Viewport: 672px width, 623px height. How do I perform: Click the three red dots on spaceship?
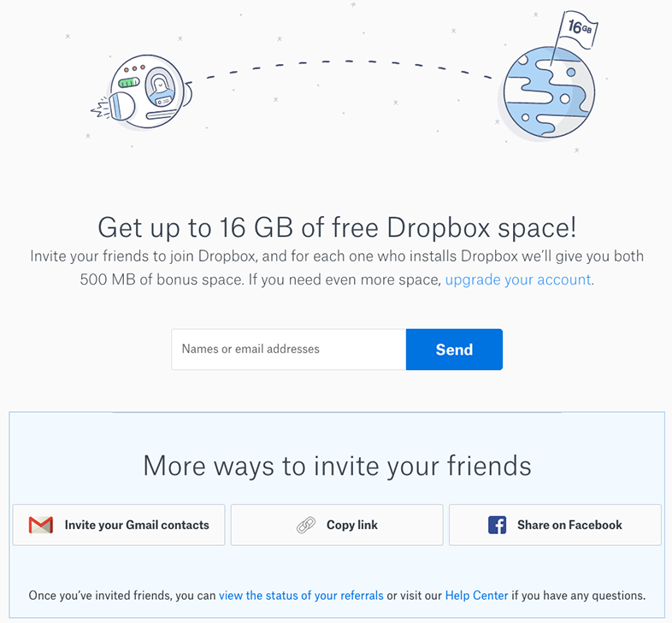pos(134,68)
